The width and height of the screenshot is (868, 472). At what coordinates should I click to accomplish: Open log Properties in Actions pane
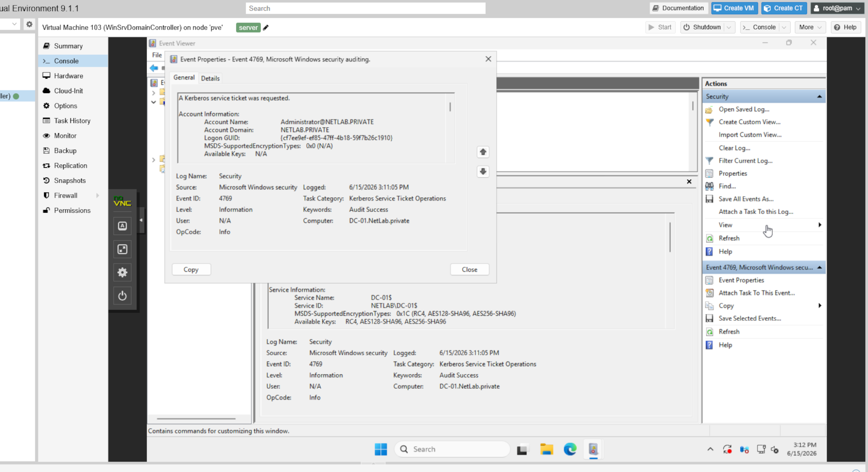(x=733, y=174)
